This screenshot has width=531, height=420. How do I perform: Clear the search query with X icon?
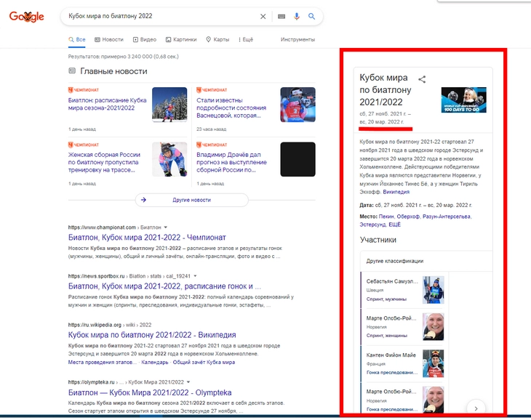tap(263, 16)
